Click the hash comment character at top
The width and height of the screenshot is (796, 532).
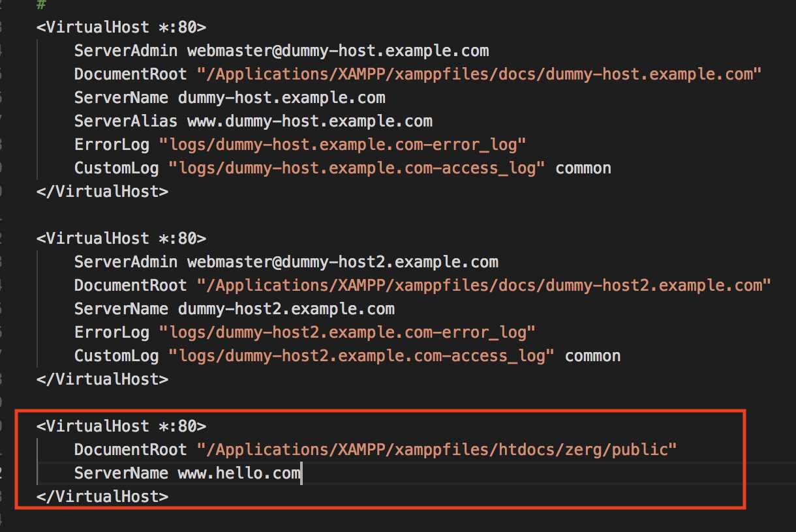click(x=41, y=4)
